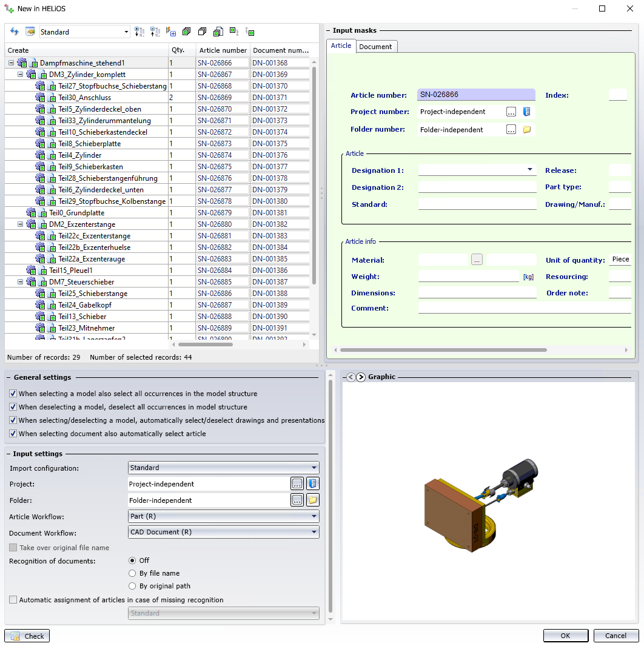This screenshot has width=644, height=646.
Task: Collapse the DM3_Zylinder_komplett tree node
Action: tap(20, 75)
